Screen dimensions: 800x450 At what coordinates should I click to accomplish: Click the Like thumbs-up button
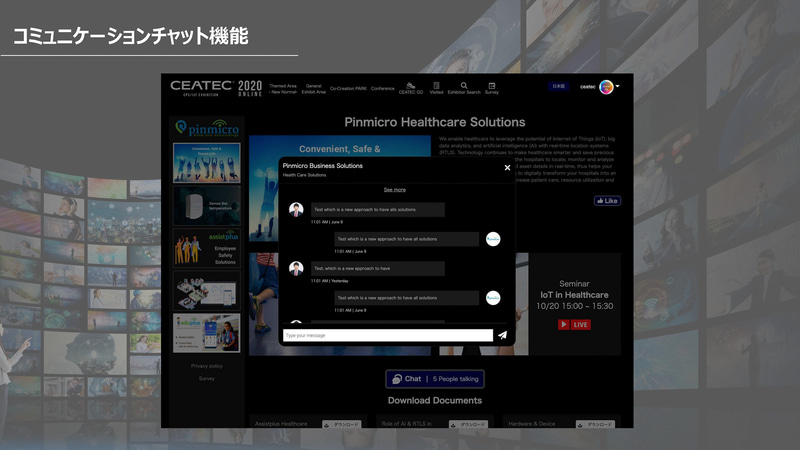pyautogui.click(x=607, y=201)
